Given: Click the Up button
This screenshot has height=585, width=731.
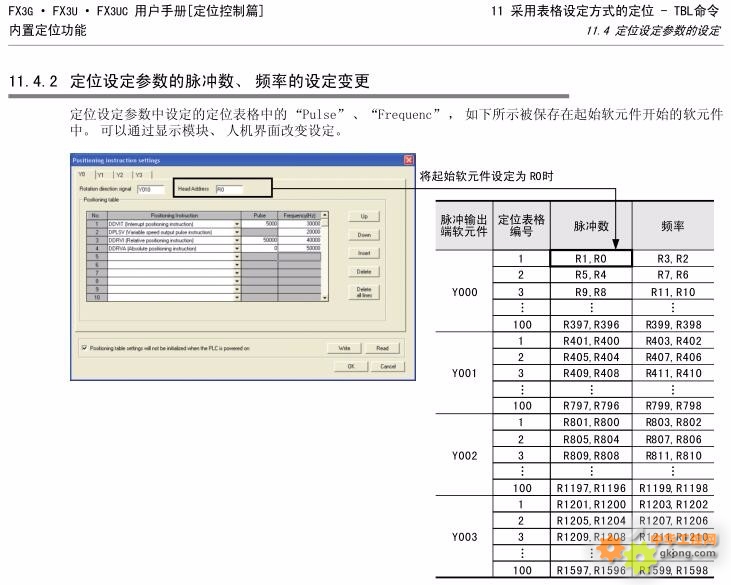Looking at the screenshot, I should point(364,217).
